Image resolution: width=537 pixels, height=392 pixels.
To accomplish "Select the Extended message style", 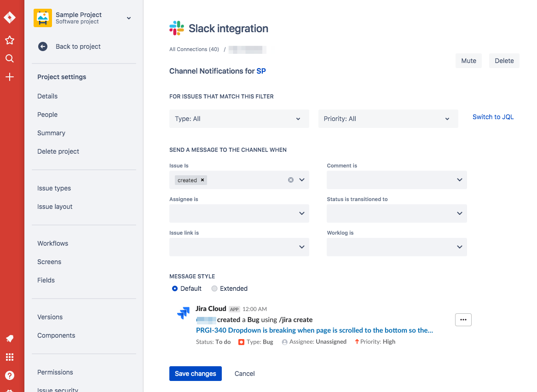I will click(x=214, y=288).
